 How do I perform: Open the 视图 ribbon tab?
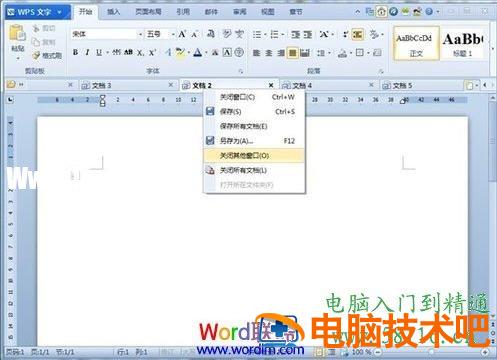click(x=268, y=12)
